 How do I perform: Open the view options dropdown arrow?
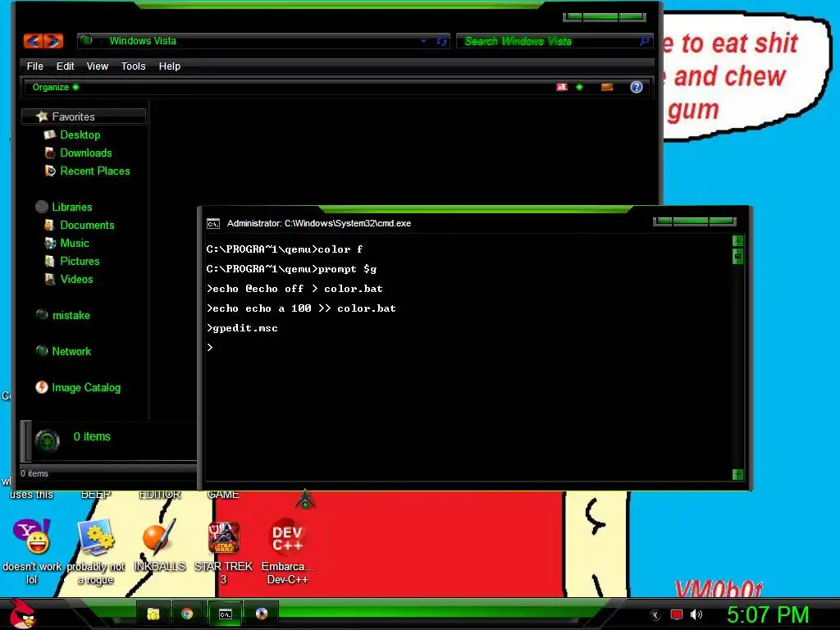pyautogui.click(x=579, y=87)
